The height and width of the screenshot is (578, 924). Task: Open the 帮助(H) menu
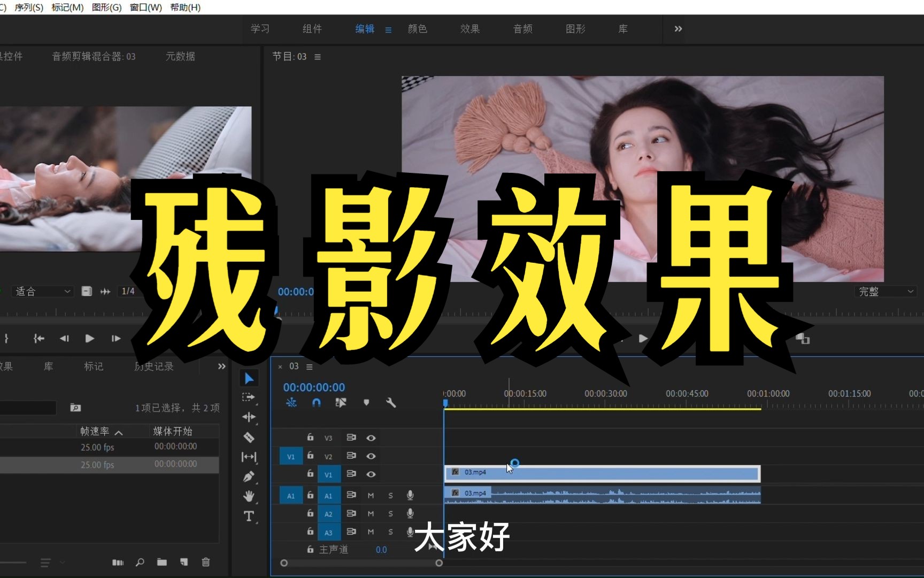(185, 7)
